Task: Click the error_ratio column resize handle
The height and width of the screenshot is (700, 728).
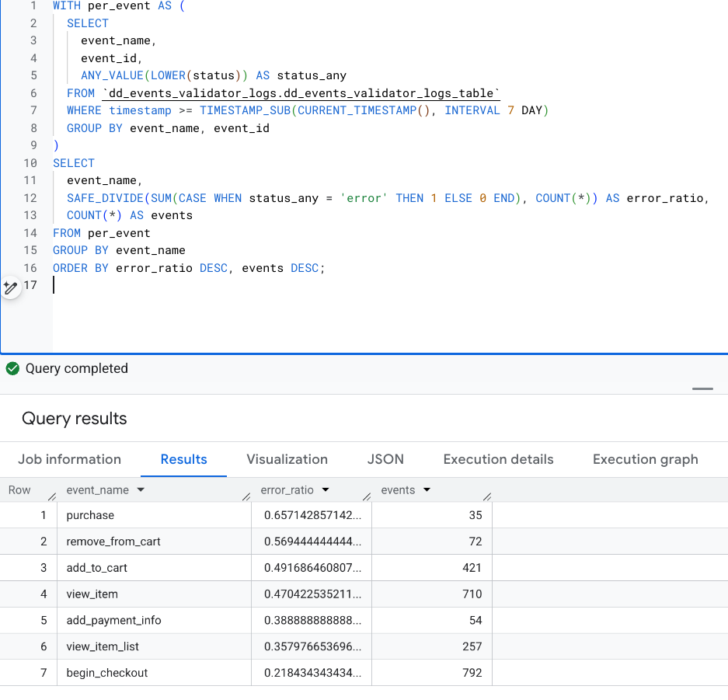Action: click(x=366, y=496)
